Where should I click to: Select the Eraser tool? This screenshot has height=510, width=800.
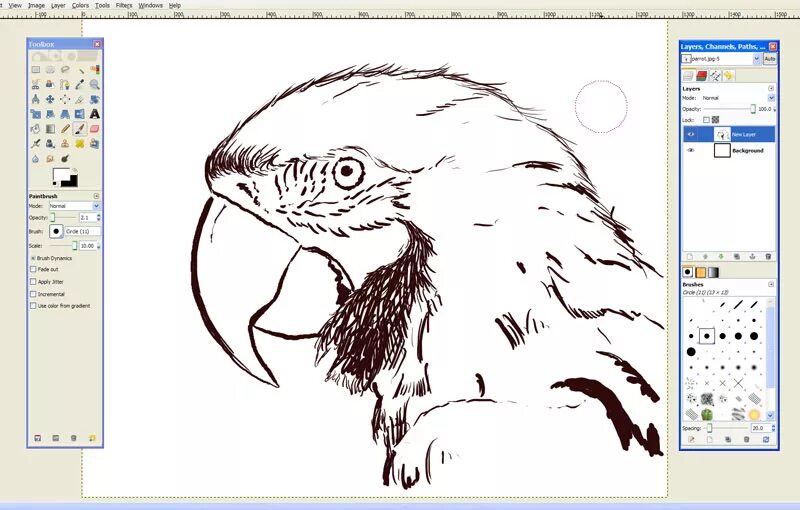94,129
